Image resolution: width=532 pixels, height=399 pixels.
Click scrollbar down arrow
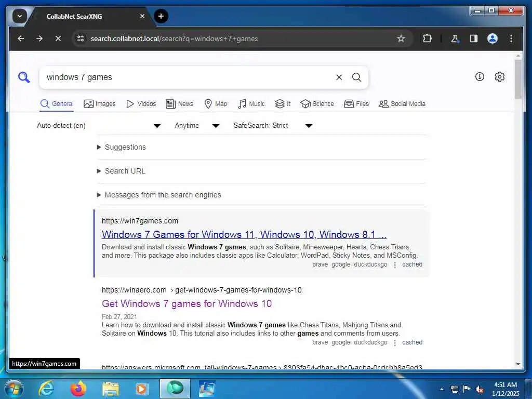(x=518, y=364)
